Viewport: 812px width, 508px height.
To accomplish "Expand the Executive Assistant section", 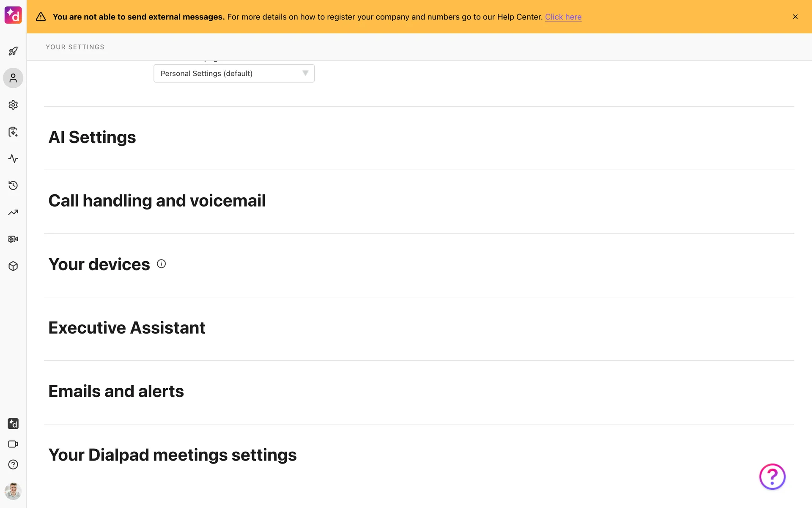I will (x=127, y=328).
